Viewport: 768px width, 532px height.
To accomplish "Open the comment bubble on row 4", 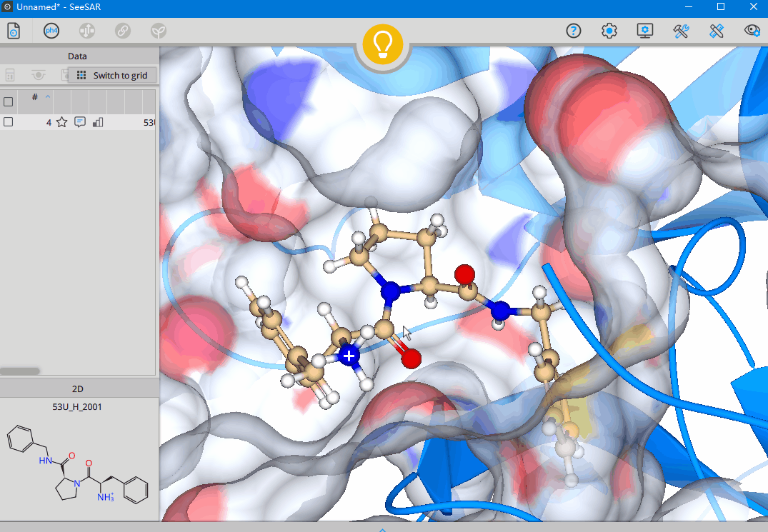I will (80, 122).
